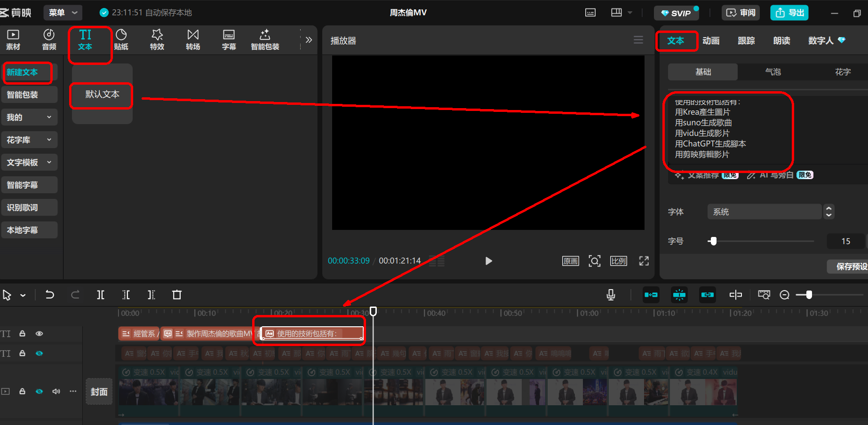Trim clip left of playhead icon
The image size is (868, 425).
(x=126, y=295)
